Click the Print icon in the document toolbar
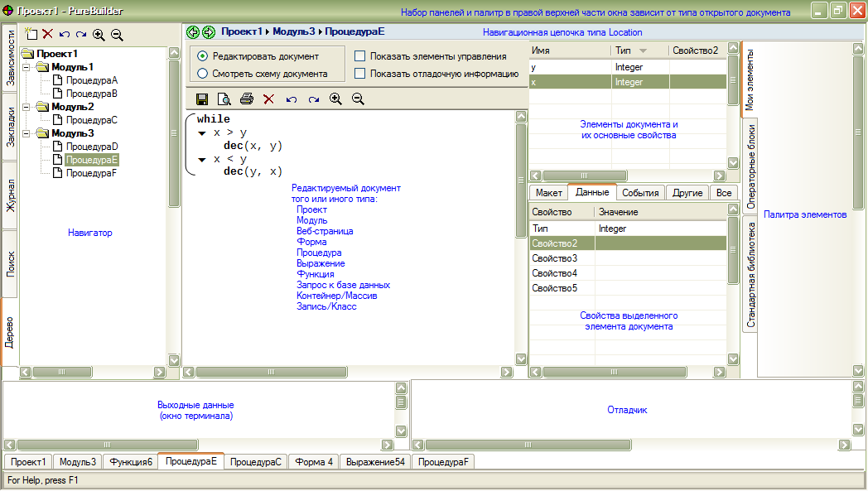The width and height of the screenshot is (868, 491). (x=246, y=99)
